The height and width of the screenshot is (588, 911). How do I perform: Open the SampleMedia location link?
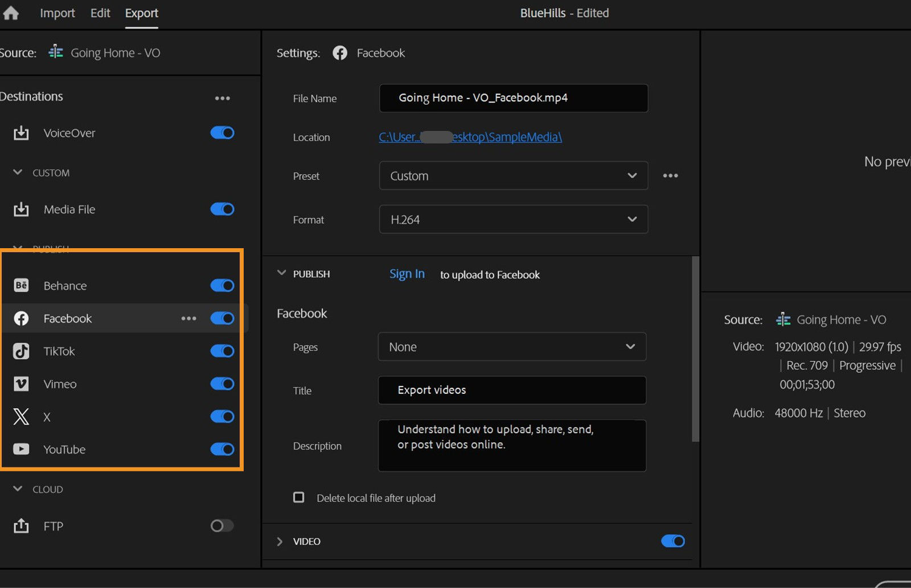470,137
